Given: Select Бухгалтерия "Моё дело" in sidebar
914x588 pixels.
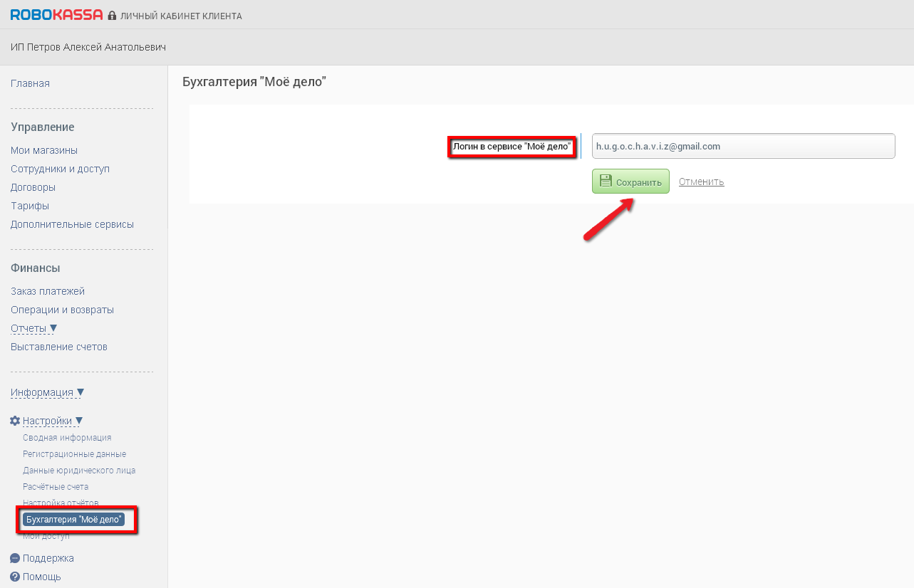Looking at the screenshot, I should click(73, 520).
